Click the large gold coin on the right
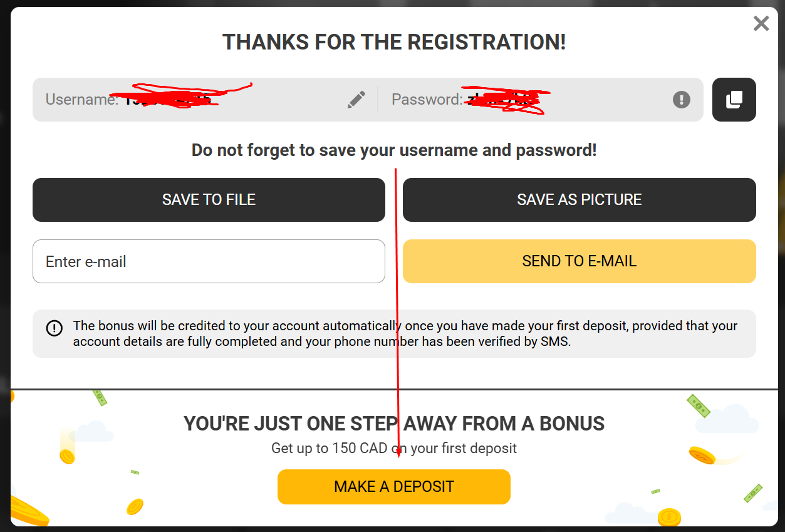785x532 pixels. coord(702,455)
